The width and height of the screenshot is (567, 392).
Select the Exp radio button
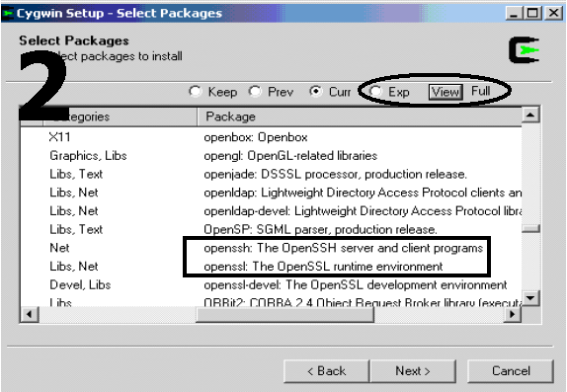[x=375, y=91]
